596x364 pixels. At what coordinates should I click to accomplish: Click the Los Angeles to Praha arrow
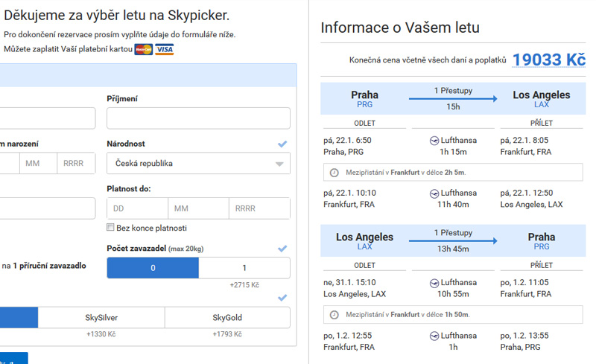[x=453, y=241]
